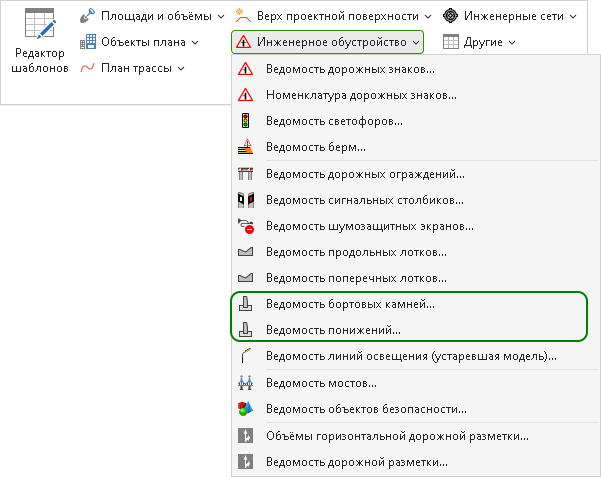This screenshot has height=477, width=601.
Task: Click the colored shapes icon for объектов безопасности
Action: 245,409
